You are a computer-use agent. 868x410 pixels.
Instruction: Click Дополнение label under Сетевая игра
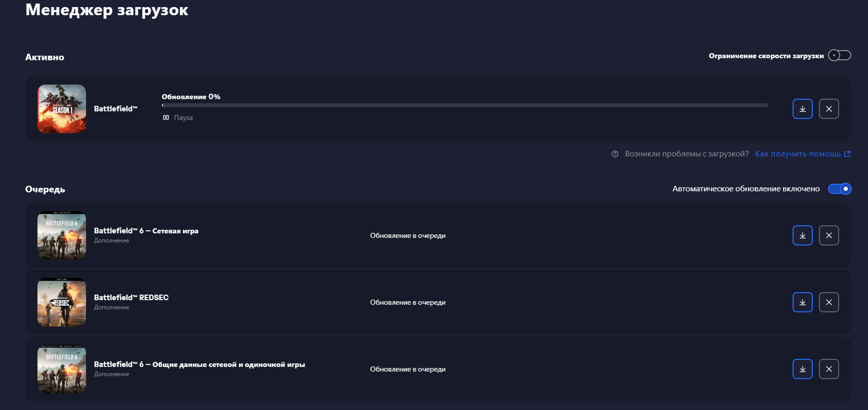(111, 240)
